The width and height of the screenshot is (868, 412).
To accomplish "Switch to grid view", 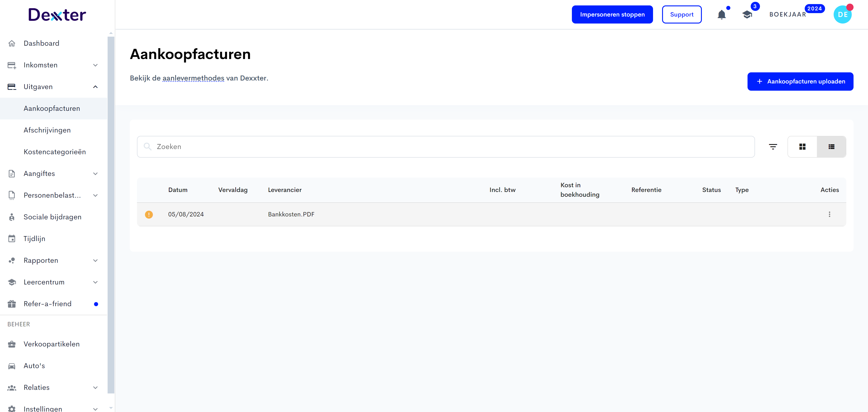I will pyautogui.click(x=802, y=147).
